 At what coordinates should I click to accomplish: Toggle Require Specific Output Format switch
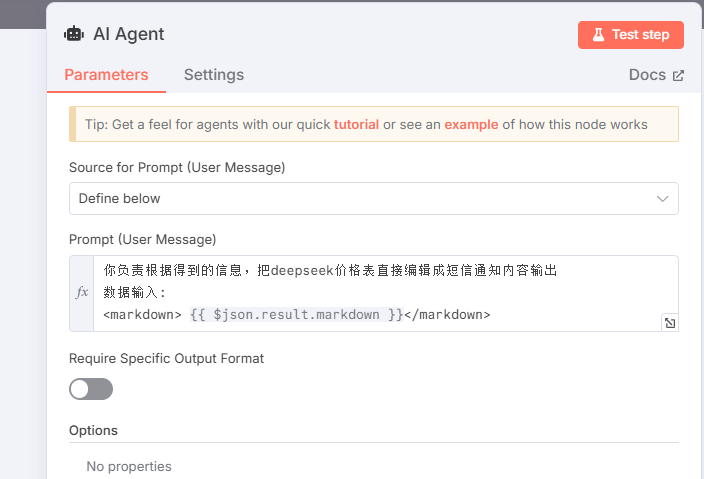[91, 389]
